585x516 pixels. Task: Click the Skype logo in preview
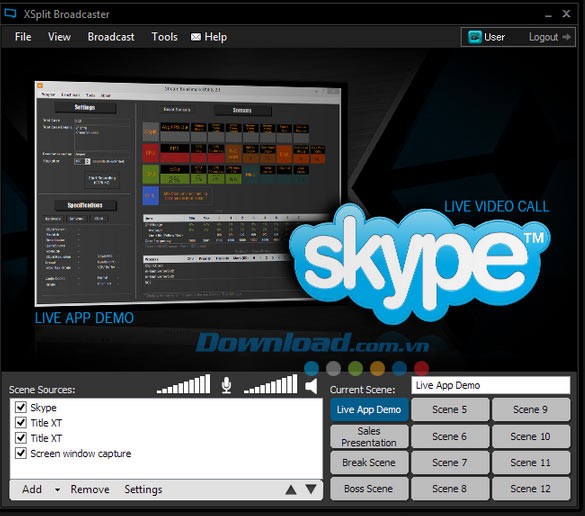(x=420, y=263)
